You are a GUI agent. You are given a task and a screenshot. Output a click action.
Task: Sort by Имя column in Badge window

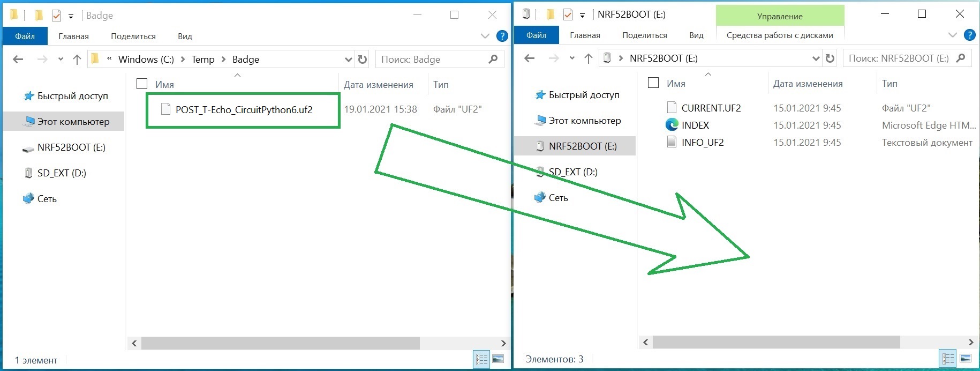pos(165,85)
